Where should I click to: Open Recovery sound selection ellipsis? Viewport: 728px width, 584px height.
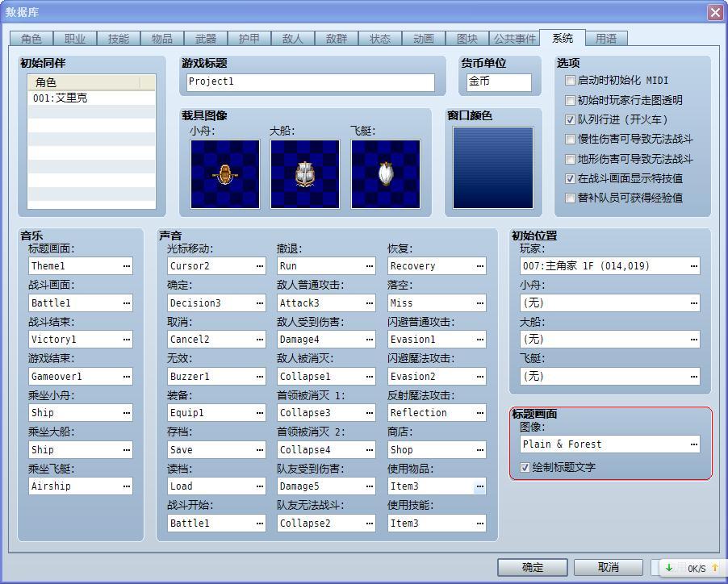[x=479, y=266]
